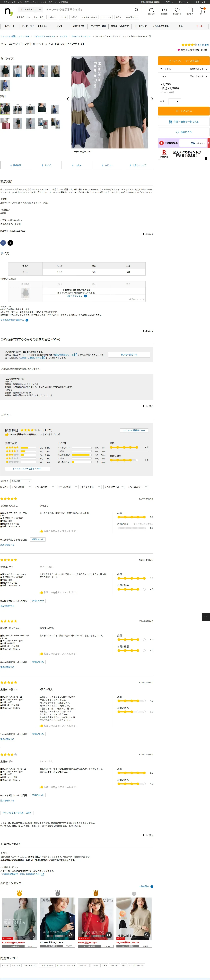Click magnifier on the ¥1,591 ranking item
This screenshot has width=210, height=980.
click(x=32, y=935)
